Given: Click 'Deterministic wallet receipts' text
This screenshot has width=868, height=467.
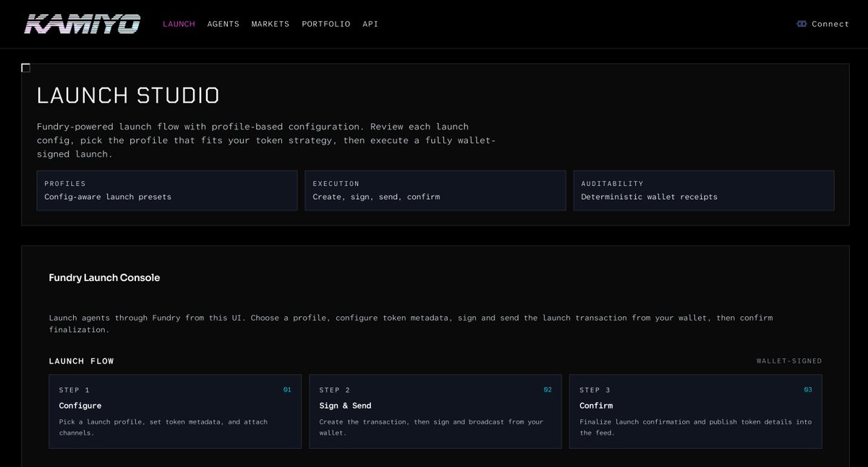Looking at the screenshot, I should (650, 197).
